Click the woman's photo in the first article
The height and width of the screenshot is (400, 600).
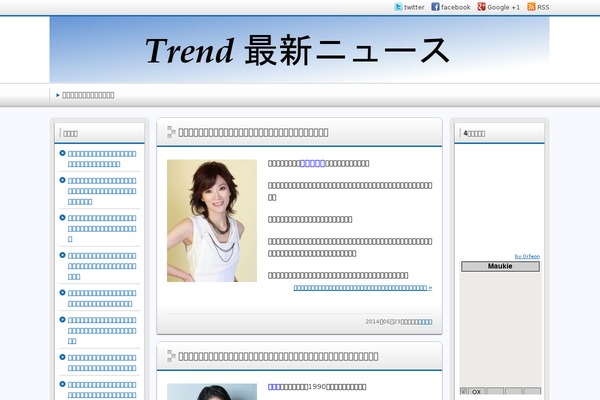[212, 221]
